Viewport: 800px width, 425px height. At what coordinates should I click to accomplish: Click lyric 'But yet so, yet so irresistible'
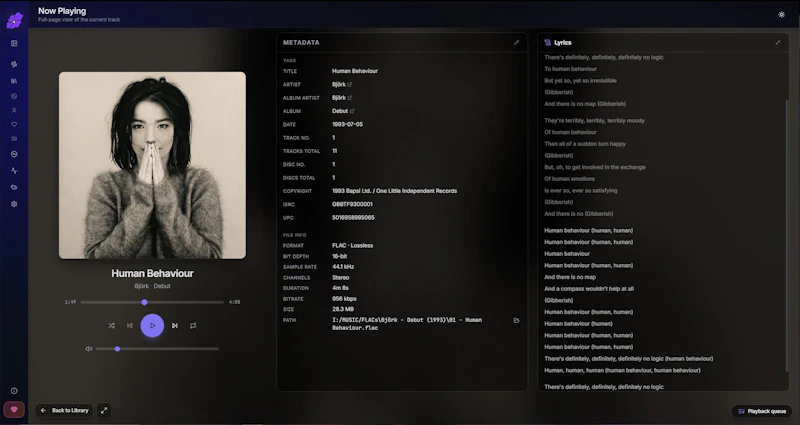(x=580, y=81)
